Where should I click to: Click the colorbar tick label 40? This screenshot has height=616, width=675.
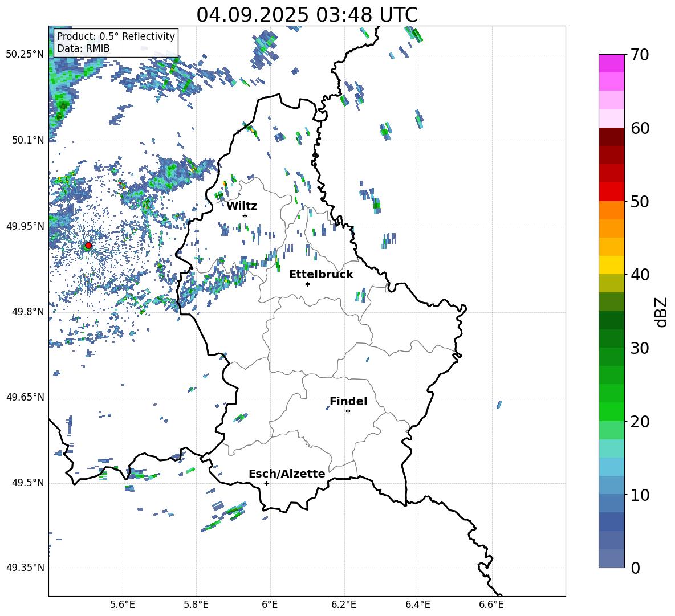tap(640, 275)
